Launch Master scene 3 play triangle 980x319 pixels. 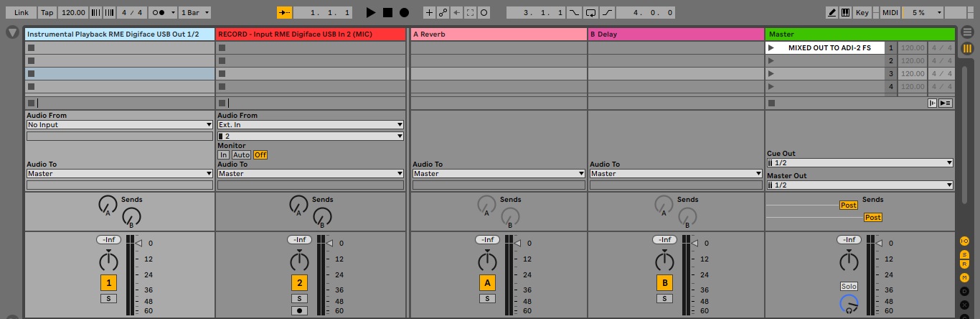771,73
